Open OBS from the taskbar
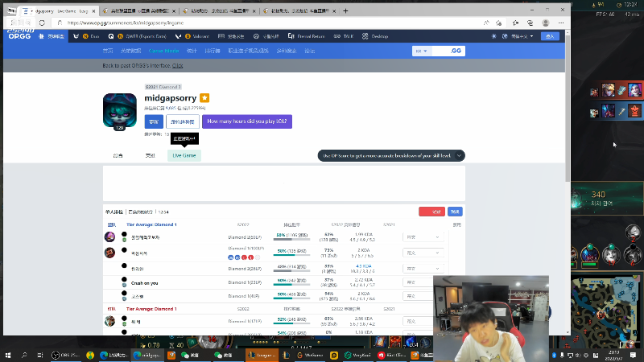The image size is (644, 362). [66, 355]
